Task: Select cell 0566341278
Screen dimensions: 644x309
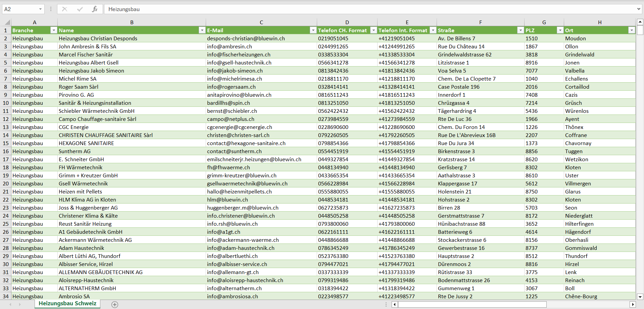Action: [x=347, y=62]
